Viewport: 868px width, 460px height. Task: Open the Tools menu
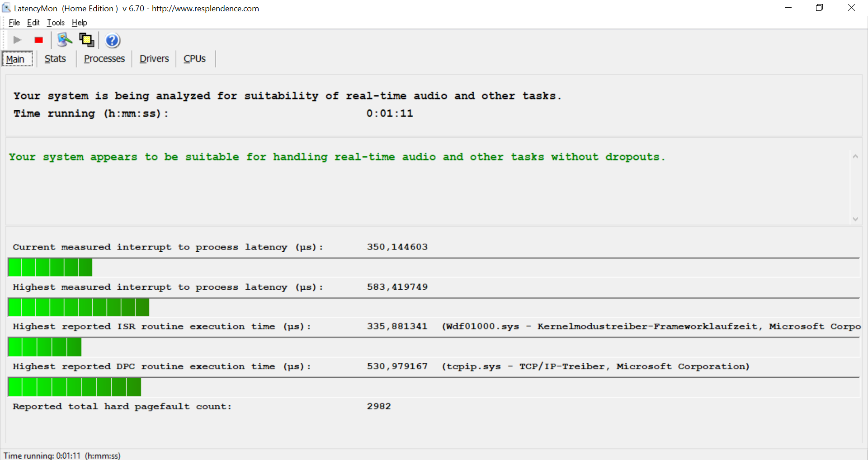click(x=56, y=23)
